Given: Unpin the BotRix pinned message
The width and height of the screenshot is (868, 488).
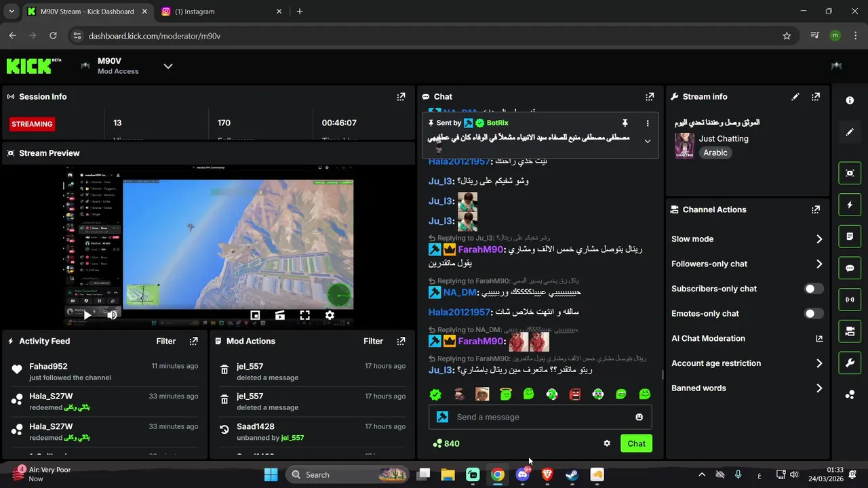Looking at the screenshot, I should coord(625,123).
